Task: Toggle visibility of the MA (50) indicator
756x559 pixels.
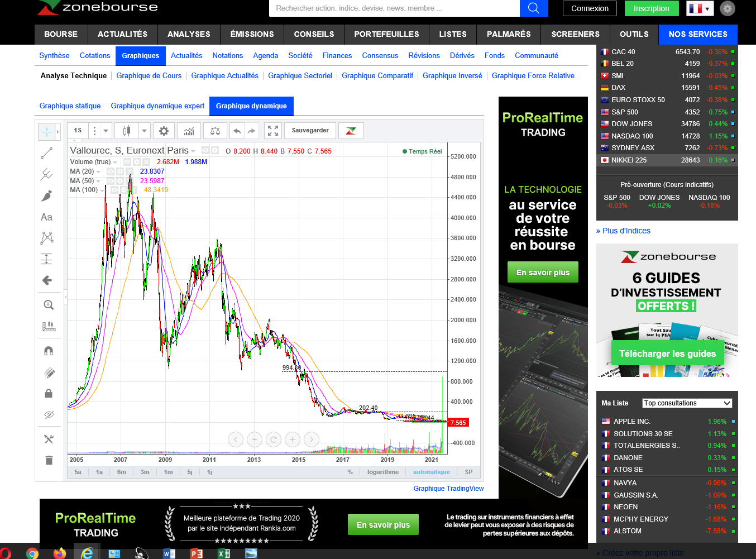Action: pos(111,181)
